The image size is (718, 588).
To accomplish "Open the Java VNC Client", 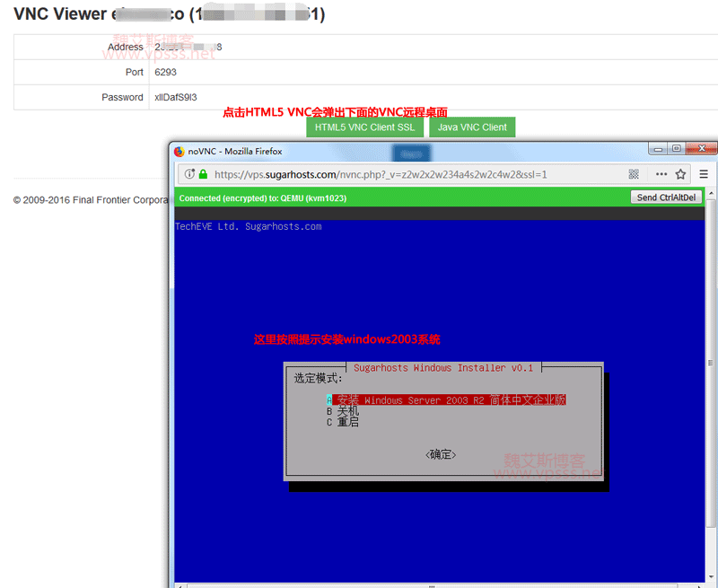I will (472, 127).
